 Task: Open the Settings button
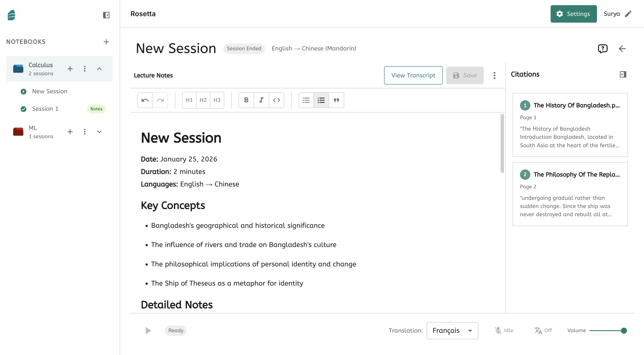573,14
